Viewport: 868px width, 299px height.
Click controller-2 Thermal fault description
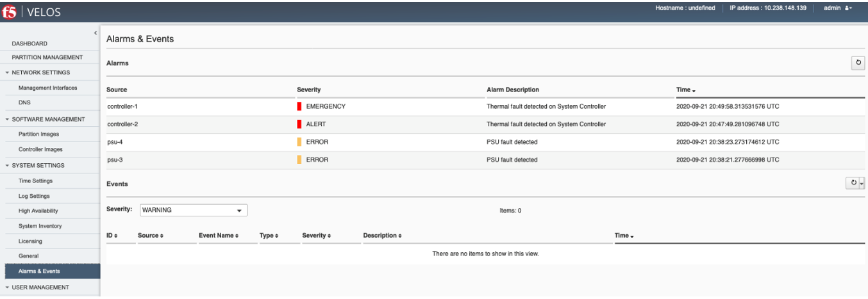click(x=546, y=124)
